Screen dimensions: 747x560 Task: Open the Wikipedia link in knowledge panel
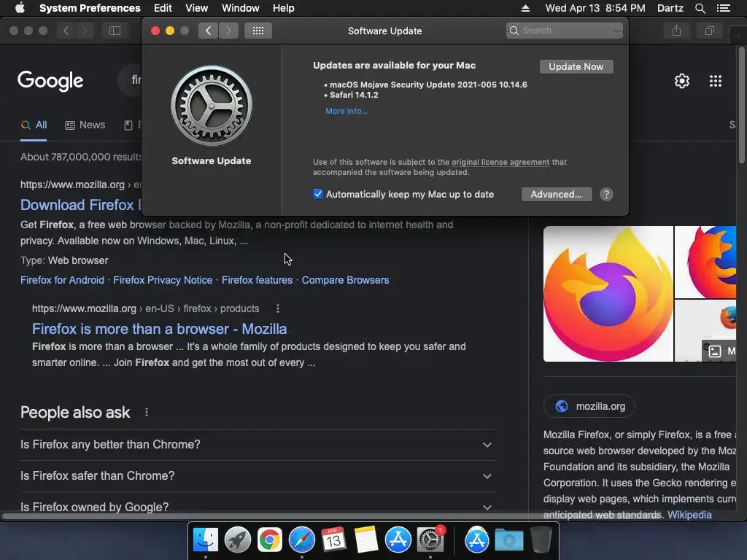[x=689, y=515]
